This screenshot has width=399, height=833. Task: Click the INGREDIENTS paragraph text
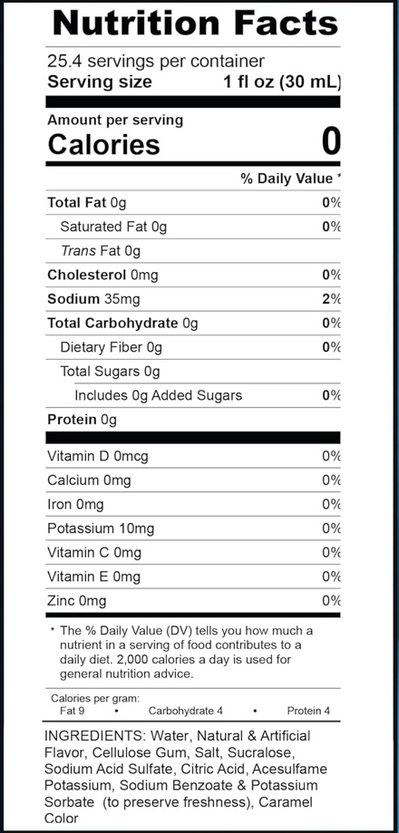tap(186, 777)
